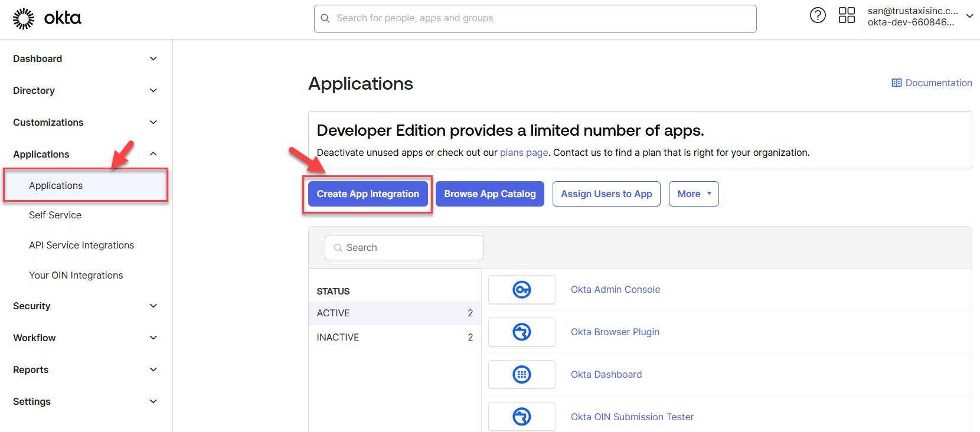980x432 pixels.
Task: Collapse the Applications menu section
Action: coord(153,154)
